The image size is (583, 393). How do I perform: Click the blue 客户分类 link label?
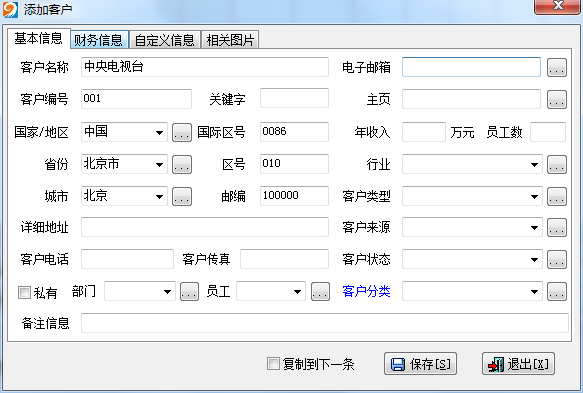point(366,291)
